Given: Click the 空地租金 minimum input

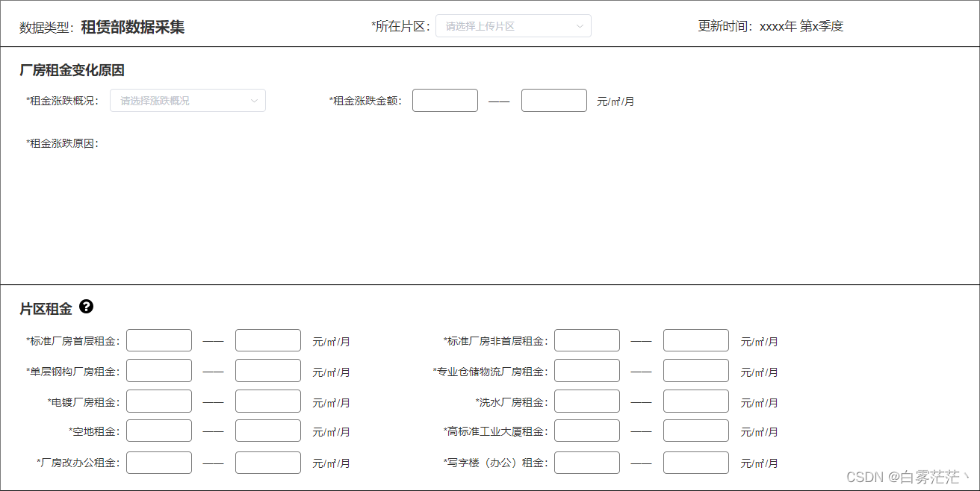Looking at the screenshot, I should coord(159,431).
